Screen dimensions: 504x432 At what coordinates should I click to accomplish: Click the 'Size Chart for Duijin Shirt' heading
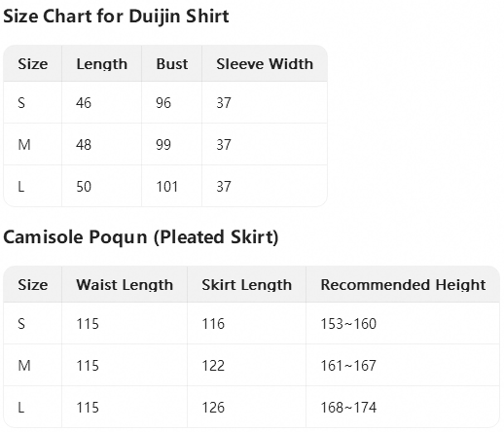click(116, 17)
